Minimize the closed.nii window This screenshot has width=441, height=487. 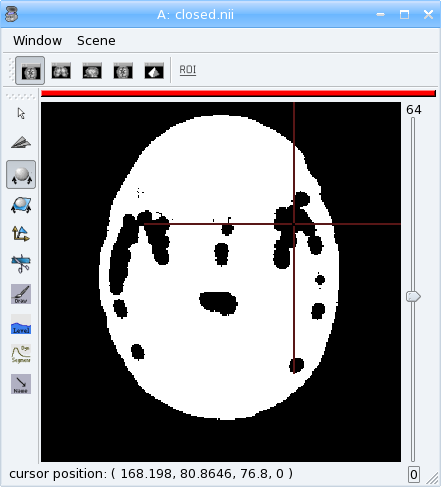380,14
